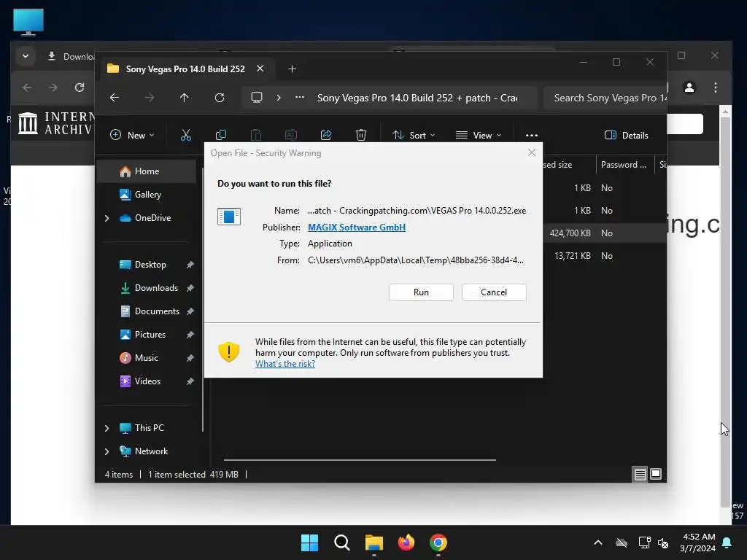
Task: Click the Copy icon in Explorer toolbar
Action: [x=220, y=135]
